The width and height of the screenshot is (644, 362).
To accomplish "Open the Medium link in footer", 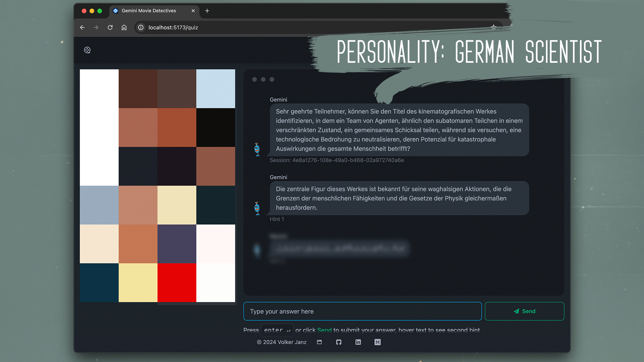I will [x=378, y=342].
